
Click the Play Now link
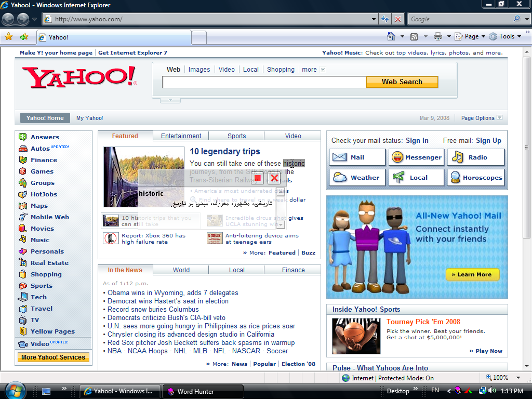point(488,351)
